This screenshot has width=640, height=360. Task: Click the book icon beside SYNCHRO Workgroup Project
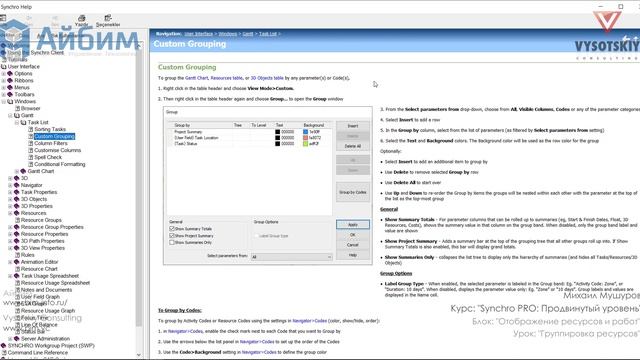[x=4, y=345]
